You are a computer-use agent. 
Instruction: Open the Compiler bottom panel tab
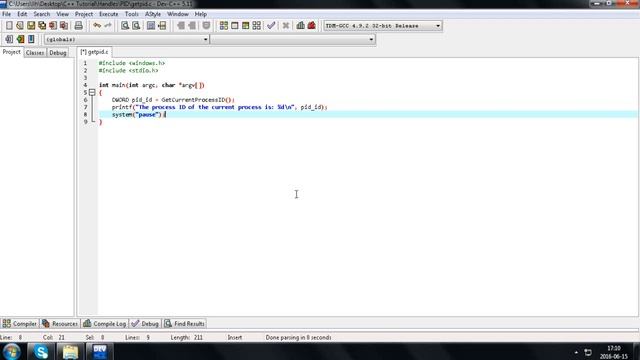[x=20, y=324]
